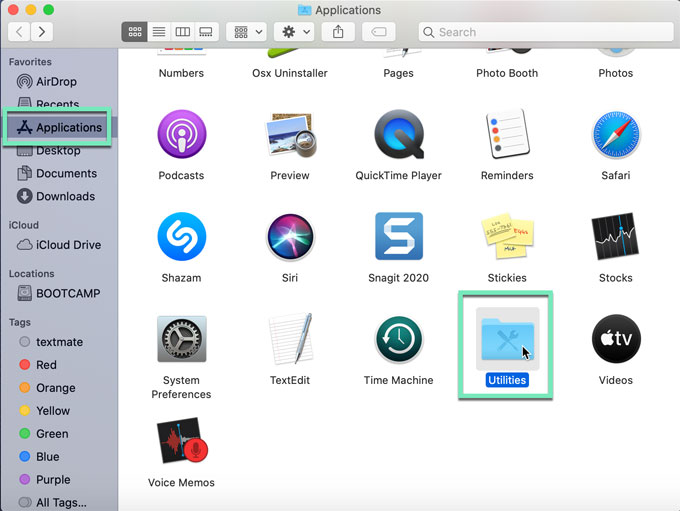Launch QuickTime Player from Applications
680x511 pixels.
coord(398,135)
